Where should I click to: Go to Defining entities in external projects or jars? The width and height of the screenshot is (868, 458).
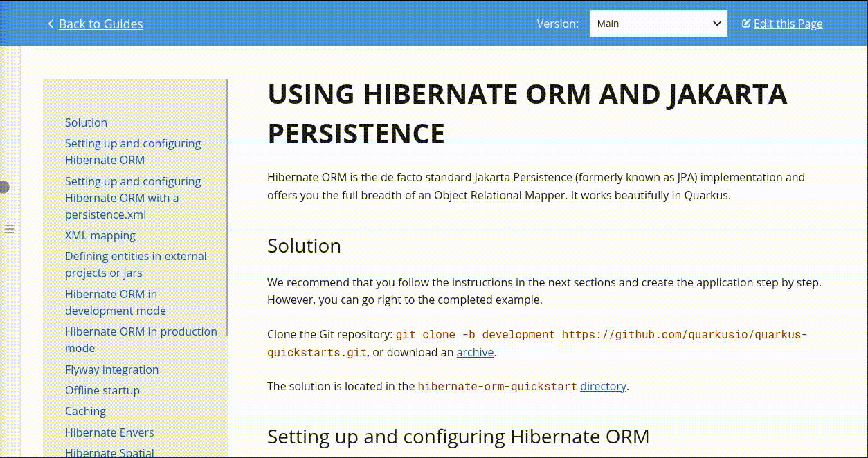pyautogui.click(x=136, y=264)
